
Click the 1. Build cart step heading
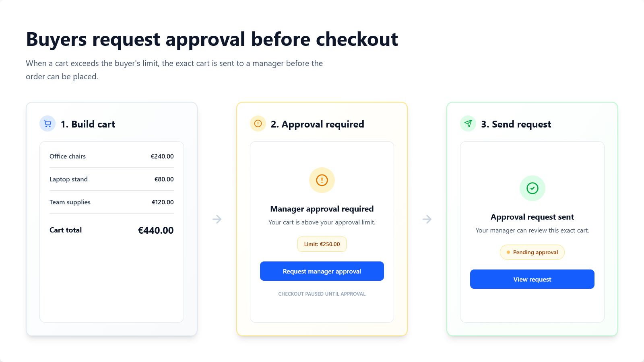click(x=88, y=124)
